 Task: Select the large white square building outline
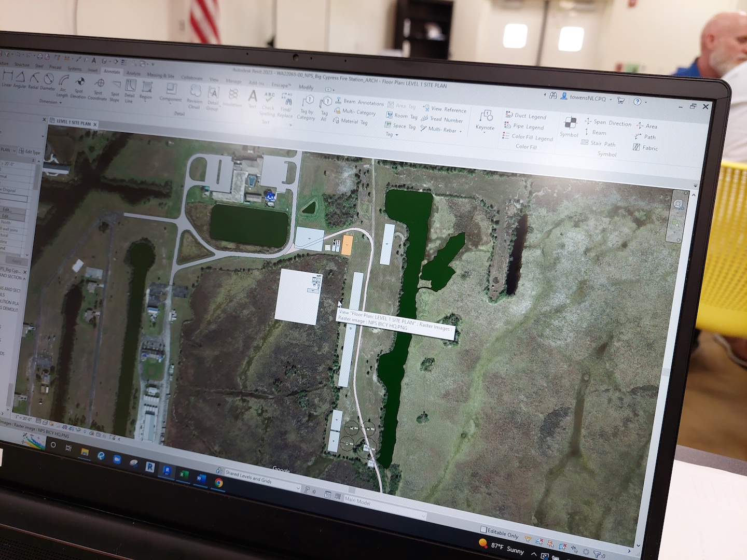click(x=298, y=297)
